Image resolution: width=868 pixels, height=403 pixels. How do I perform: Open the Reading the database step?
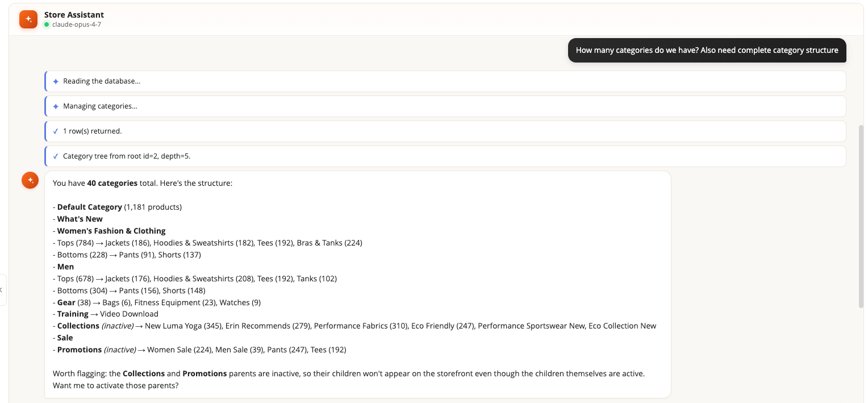tap(445, 81)
